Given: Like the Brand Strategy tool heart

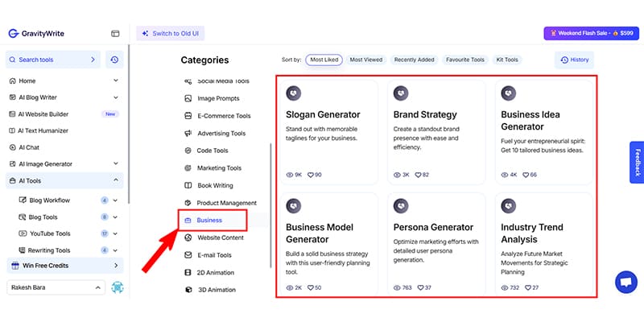Looking at the screenshot, I should pyautogui.click(x=418, y=175).
